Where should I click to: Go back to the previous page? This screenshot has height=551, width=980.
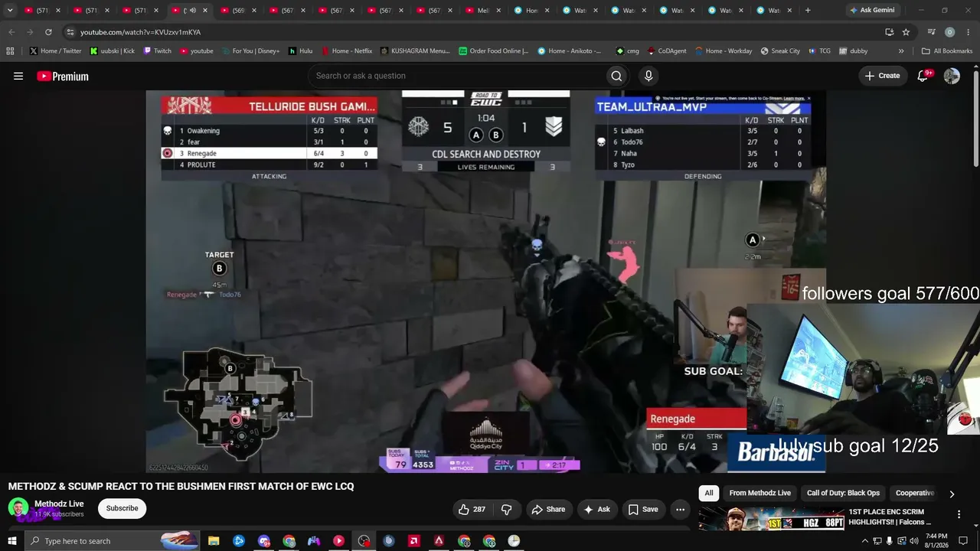[11, 32]
